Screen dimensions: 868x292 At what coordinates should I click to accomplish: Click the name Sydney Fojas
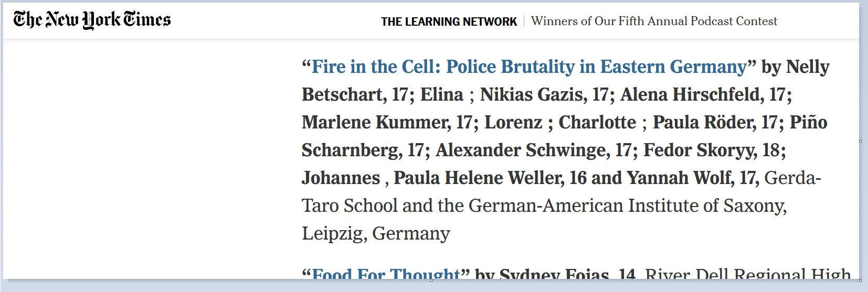[554, 273]
